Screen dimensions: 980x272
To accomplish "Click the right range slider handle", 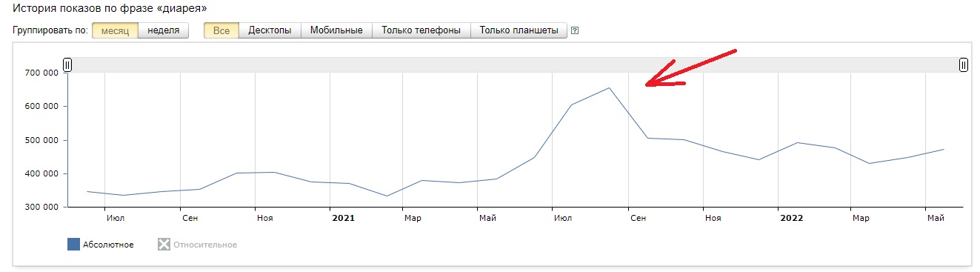I will pos(963,65).
